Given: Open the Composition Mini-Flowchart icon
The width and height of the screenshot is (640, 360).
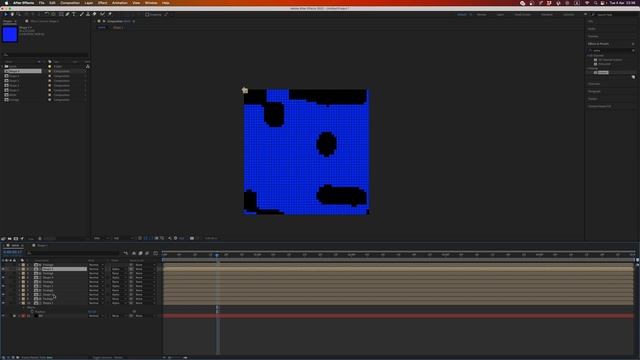Looking at the screenshot, I should point(126,253).
